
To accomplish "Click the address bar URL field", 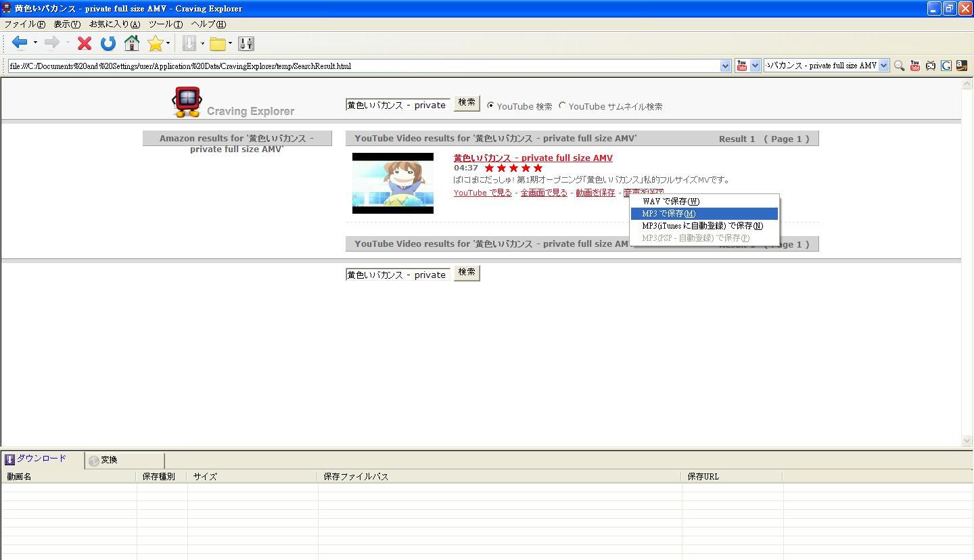I will click(x=363, y=66).
